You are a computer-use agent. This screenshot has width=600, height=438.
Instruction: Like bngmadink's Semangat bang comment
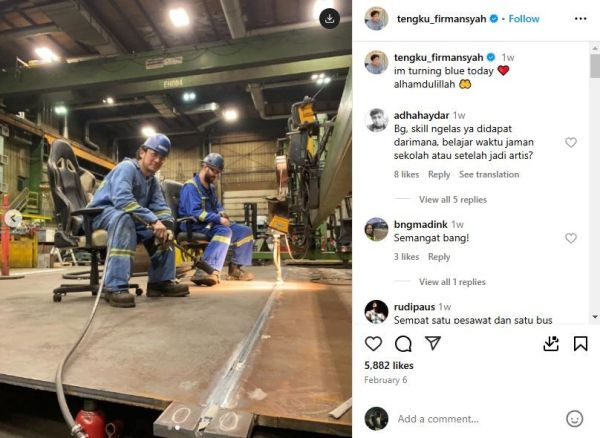(x=571, y=238)
